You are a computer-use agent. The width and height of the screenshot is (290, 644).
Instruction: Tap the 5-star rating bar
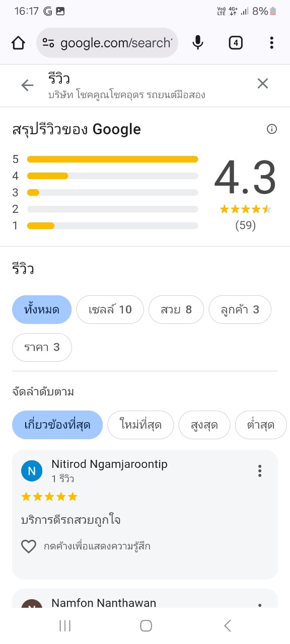coord(113,159)
